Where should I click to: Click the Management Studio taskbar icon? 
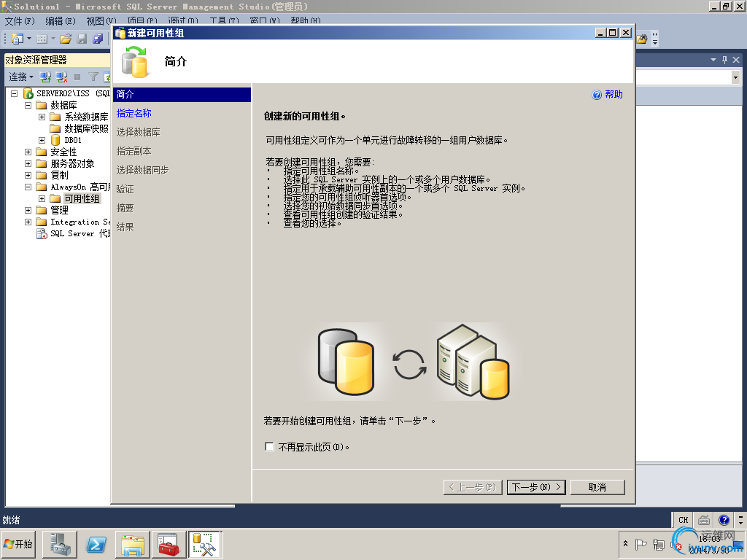(205, 544)
